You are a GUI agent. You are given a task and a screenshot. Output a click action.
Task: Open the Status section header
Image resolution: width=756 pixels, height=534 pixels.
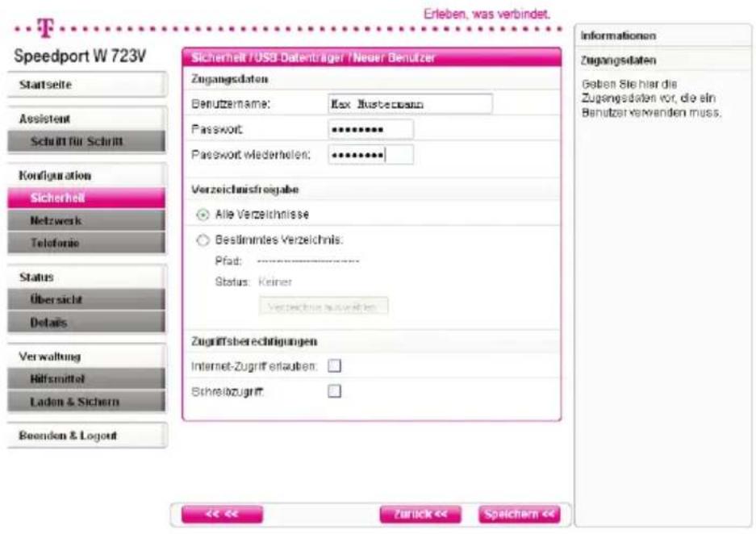(87, 277)
